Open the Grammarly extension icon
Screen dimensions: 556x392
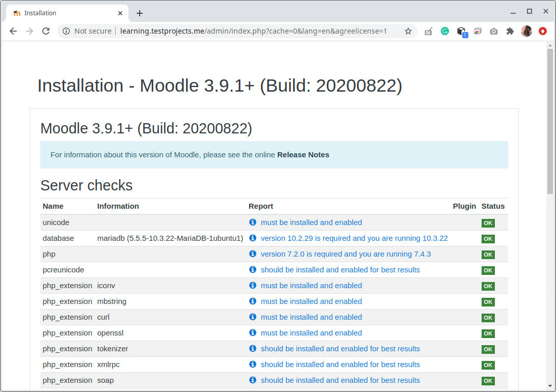(445, 31)
